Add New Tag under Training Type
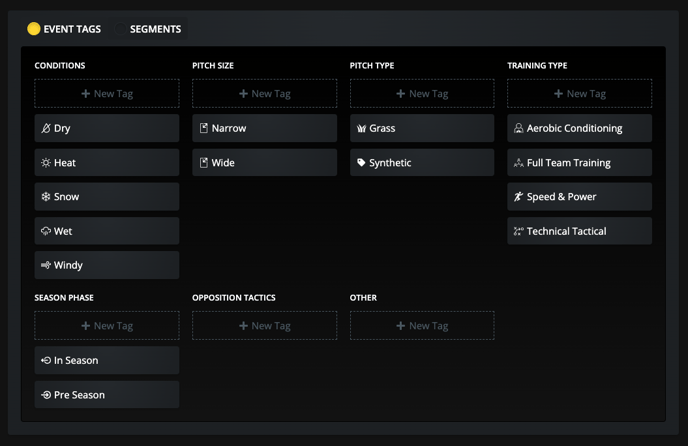 (x=579, y=94)
